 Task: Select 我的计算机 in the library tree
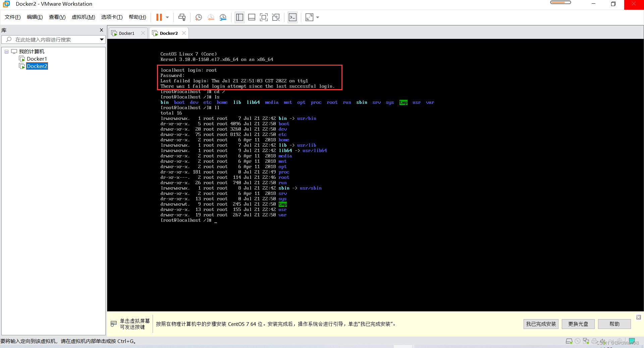(32, 51)
